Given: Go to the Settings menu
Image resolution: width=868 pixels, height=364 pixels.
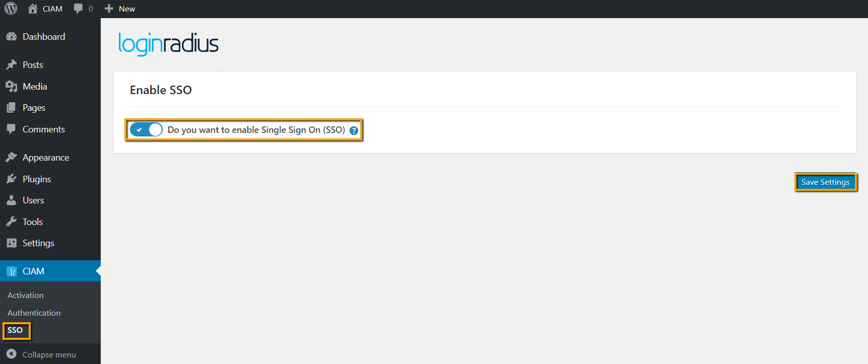Looking at the screenshot, I should (38, 243).
